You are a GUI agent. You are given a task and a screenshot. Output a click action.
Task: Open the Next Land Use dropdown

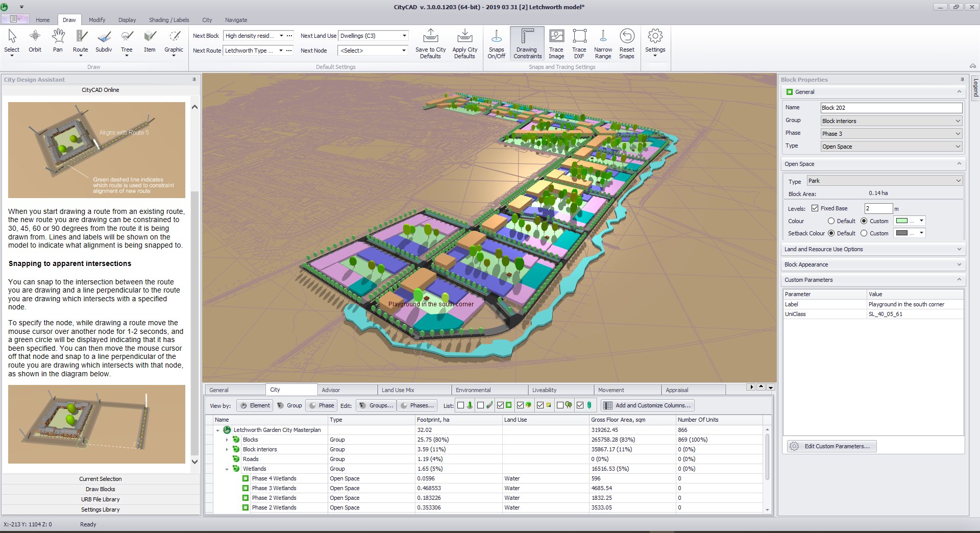[x=405, y=35]
